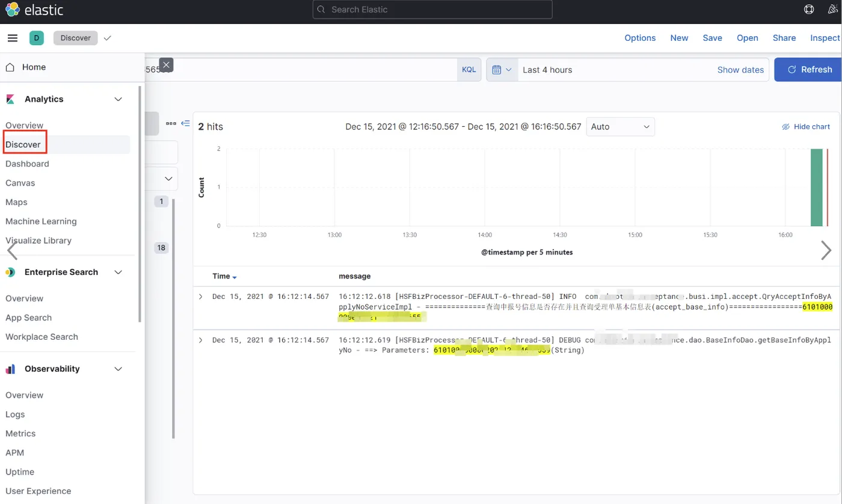
Task: Click Save in top menu
Action: 712,38
